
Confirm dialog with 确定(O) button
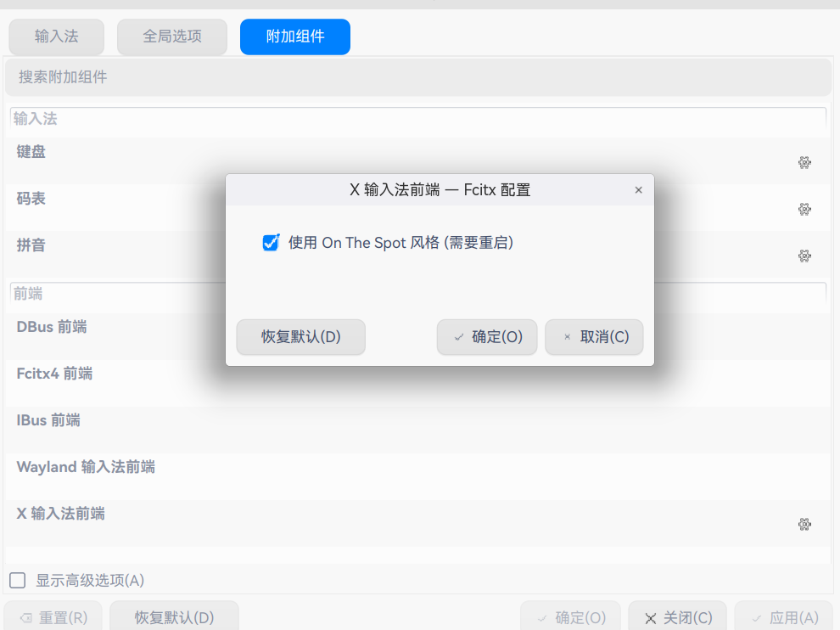tap(487, 337)
